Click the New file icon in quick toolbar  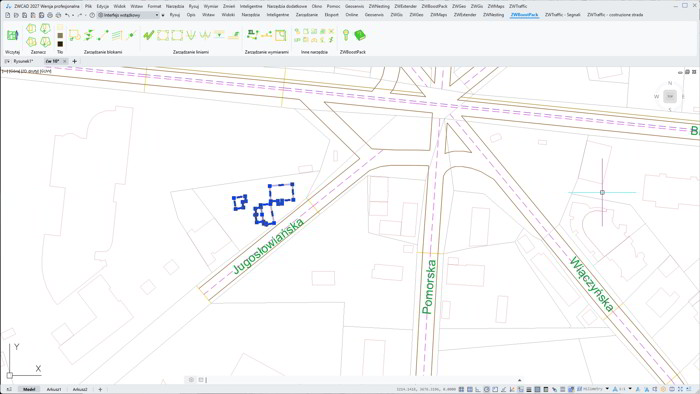coord(8,15)
